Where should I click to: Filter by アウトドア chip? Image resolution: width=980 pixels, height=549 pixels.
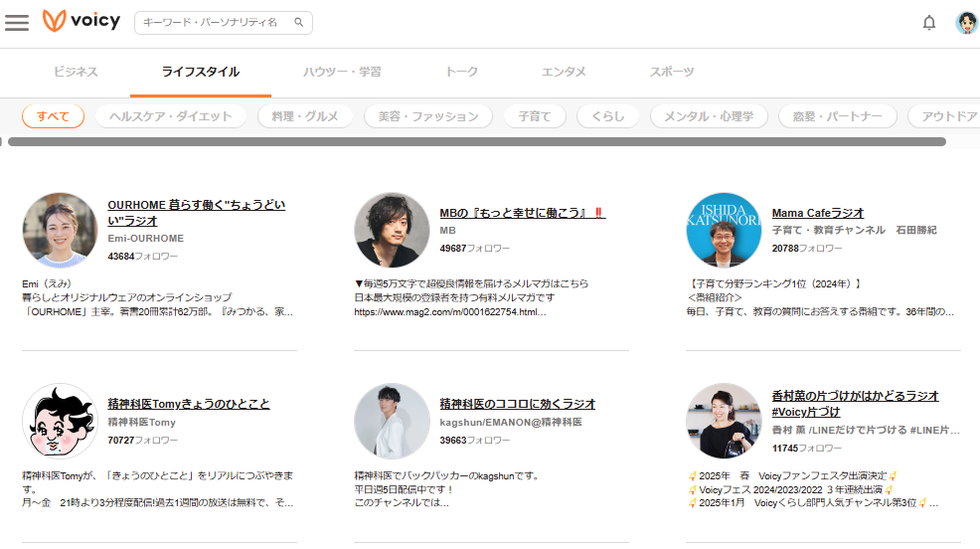[x=944, y=116]
